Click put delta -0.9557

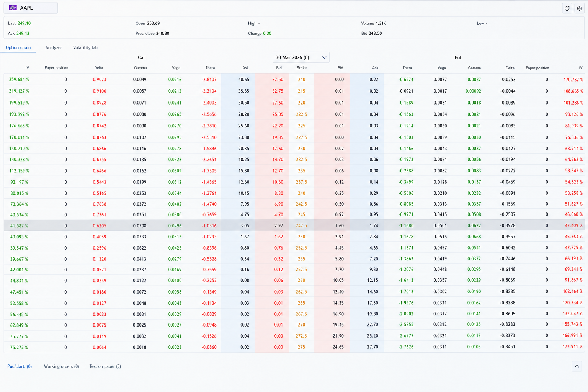click(x=508, y=237)
